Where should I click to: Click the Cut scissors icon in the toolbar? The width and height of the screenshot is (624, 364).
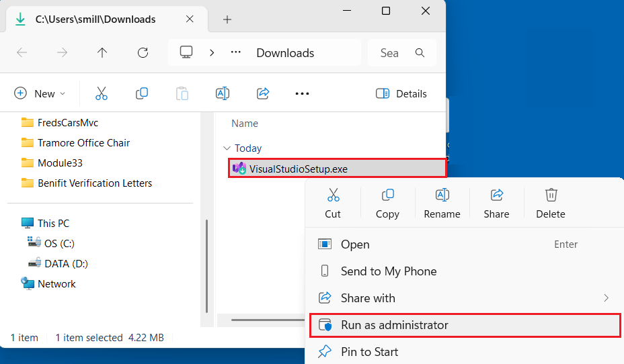(102, 94)
